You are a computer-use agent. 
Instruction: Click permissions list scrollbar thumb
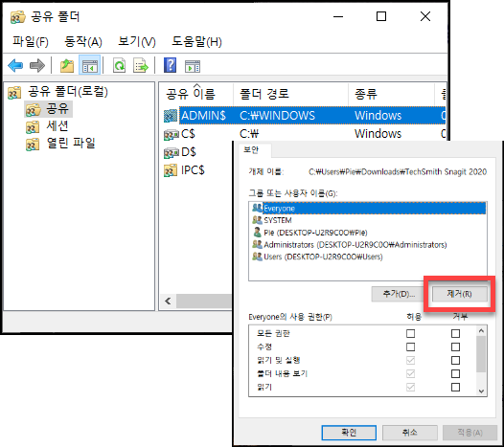[x=481, y=354]
